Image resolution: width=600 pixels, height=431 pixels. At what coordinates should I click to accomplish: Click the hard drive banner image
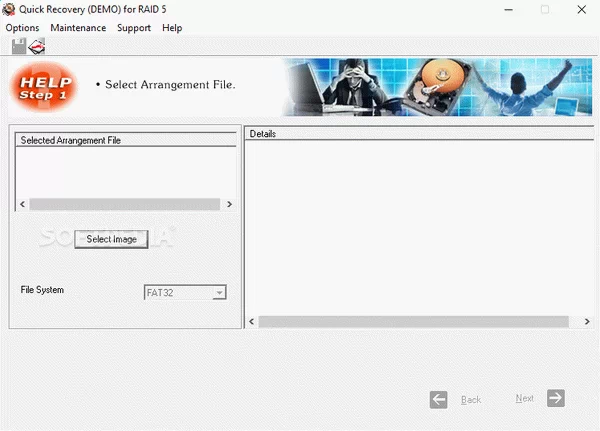[437, 87]
